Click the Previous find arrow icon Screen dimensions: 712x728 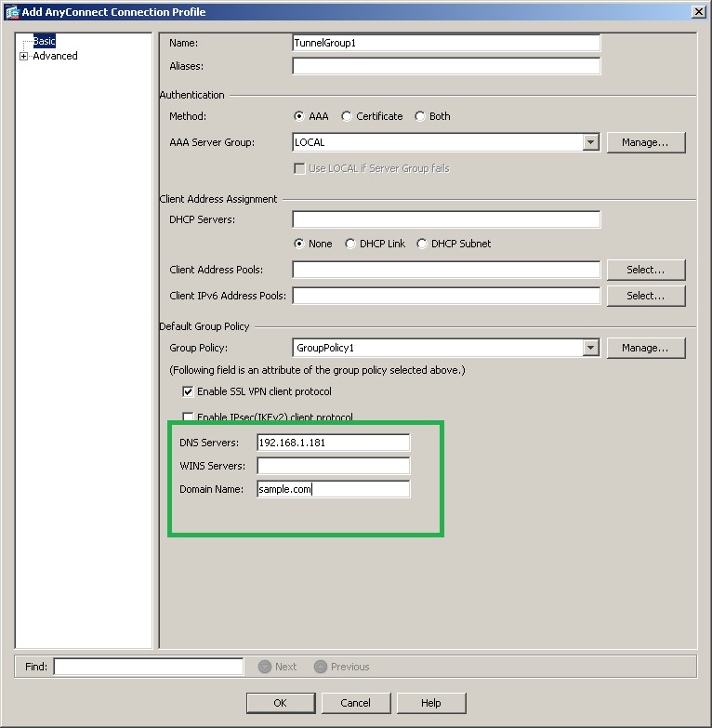(321, 667)
